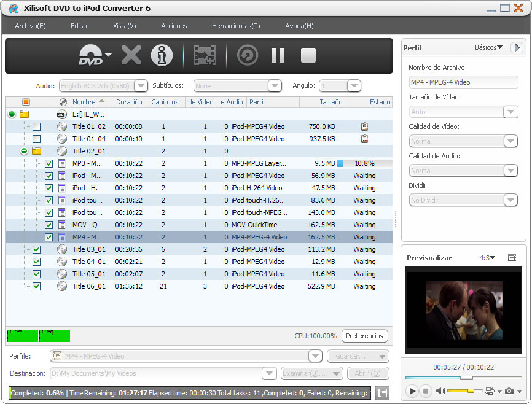Click the circular convert start icon

[248, 55]
